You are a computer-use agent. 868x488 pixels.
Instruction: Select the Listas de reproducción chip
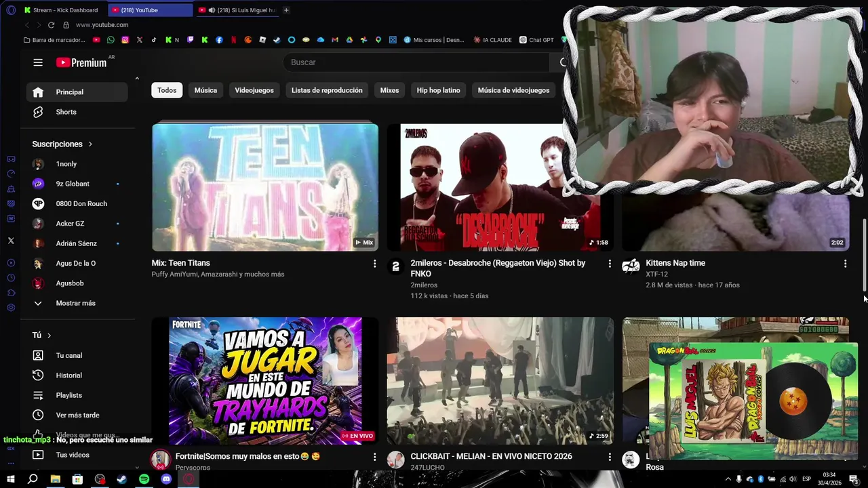coord(327,90)
